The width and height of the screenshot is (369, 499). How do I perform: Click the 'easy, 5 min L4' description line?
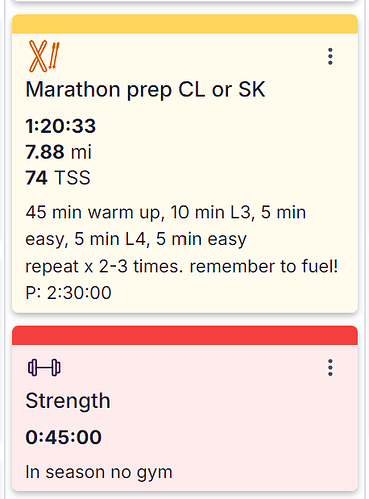(136, 239)
